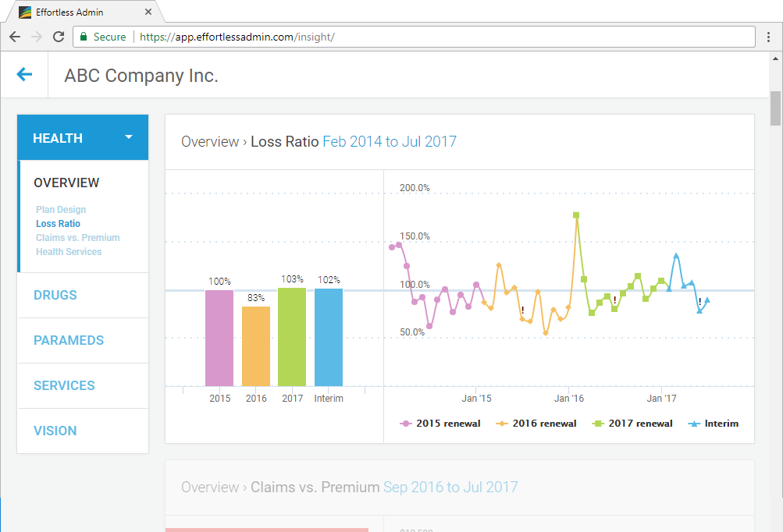The image size is (783, 532).
Task: Open the Plan Design link
Action: [60, 209]
